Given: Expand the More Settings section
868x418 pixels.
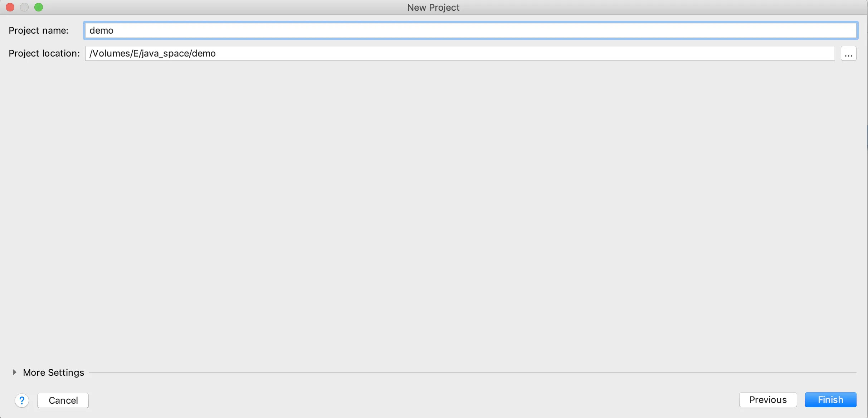Looking at the screenshot, I should (14, 372).
